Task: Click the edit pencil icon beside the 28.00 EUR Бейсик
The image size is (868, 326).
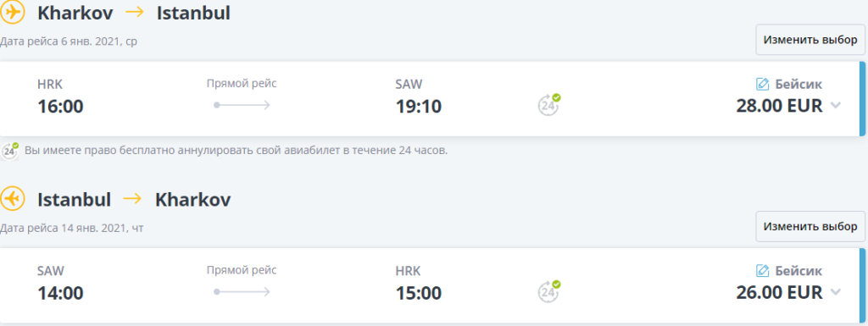Action: click(x=762, y=85)
